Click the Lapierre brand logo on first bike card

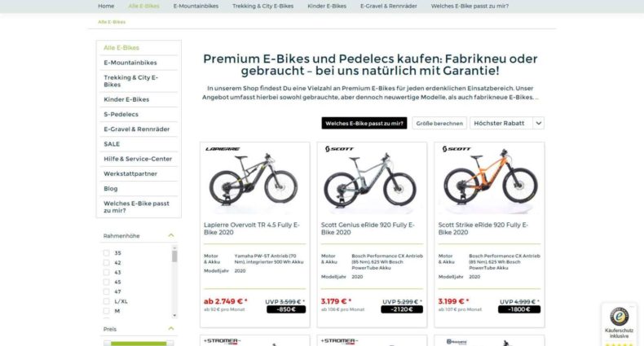[223, 149]
